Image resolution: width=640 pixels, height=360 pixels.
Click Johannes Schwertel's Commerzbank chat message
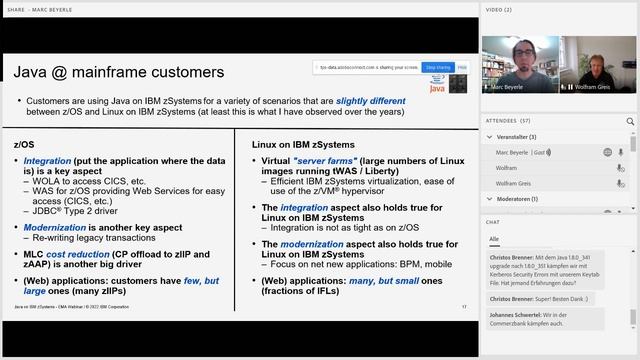pyautogui.click(x=545, y=319)
